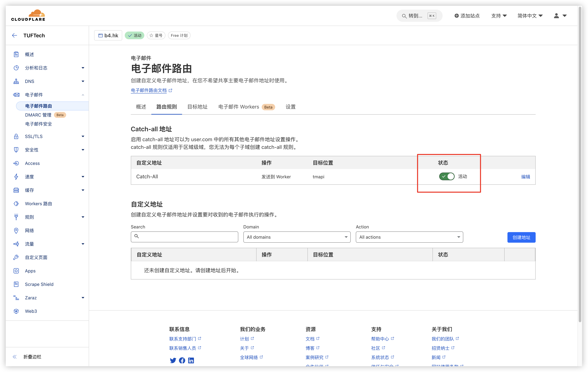Open the Web3 sidebar icon
The width and height of the screenshot is (588, 372).
(x=16, y=311)
